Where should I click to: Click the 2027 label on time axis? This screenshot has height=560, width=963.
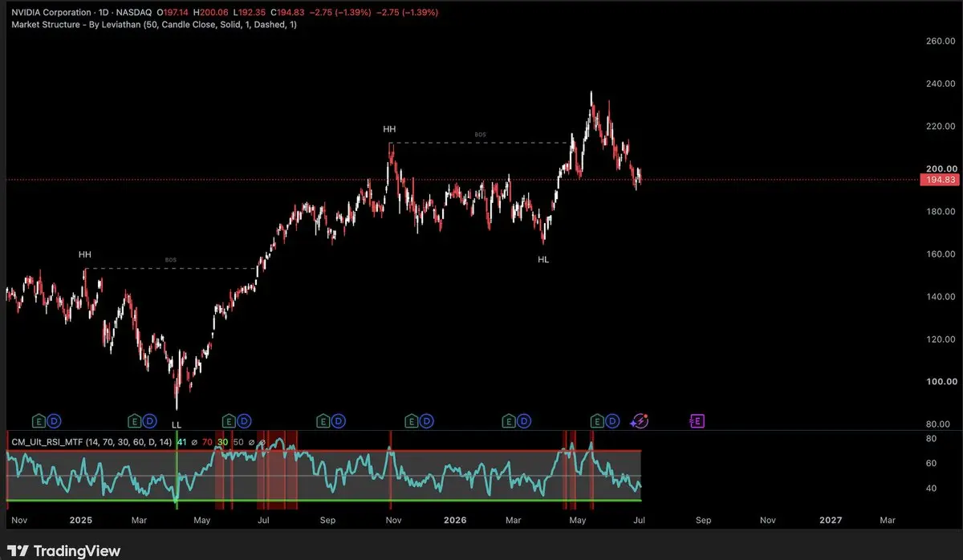click(830, 520)
